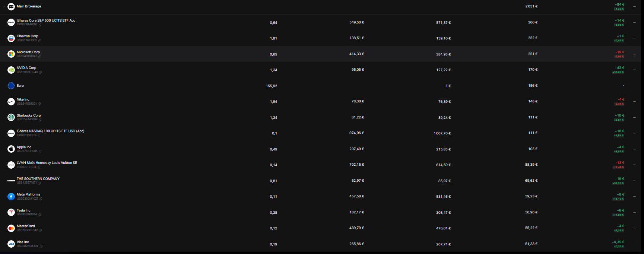Viewport: 644px width, 254px height.
Task: Open more options for Chevron Corp
Action: click(635, 38)
